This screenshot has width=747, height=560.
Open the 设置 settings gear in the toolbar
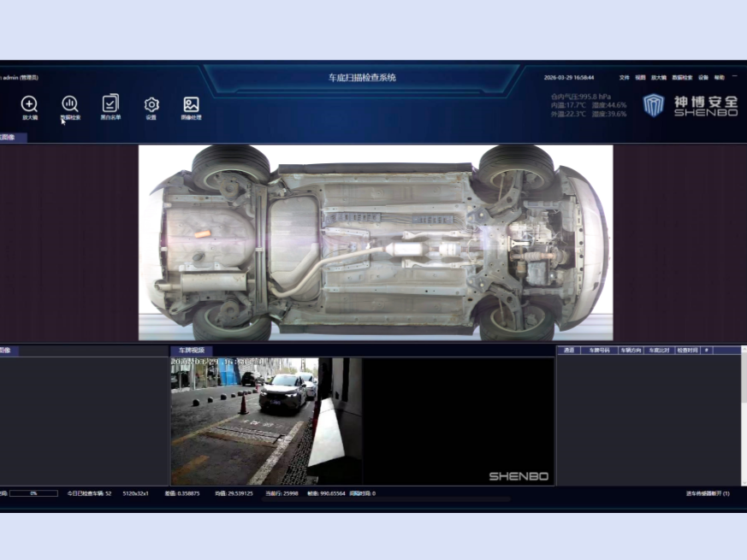pyautogui.click(x=151, y=108)
